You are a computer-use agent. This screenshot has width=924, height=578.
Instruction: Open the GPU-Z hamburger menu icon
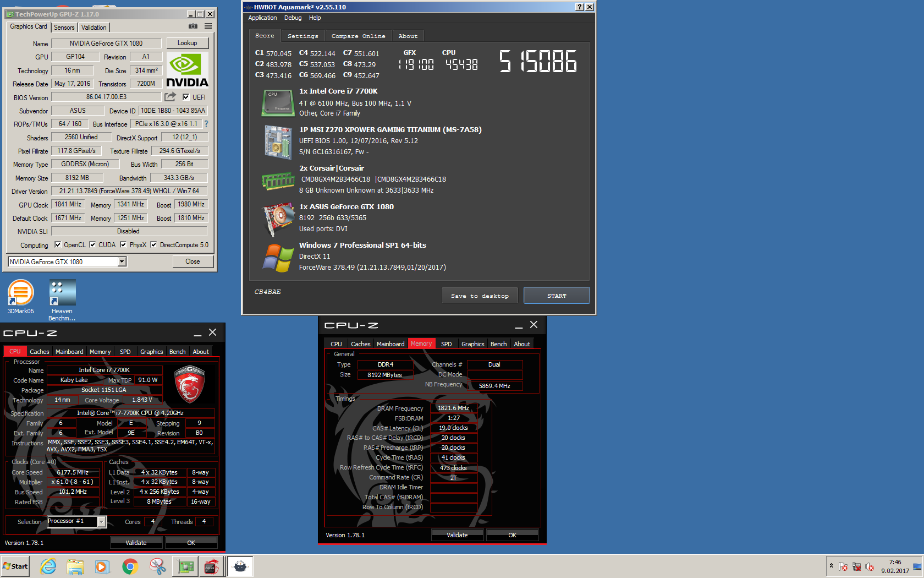click(208, 26)
